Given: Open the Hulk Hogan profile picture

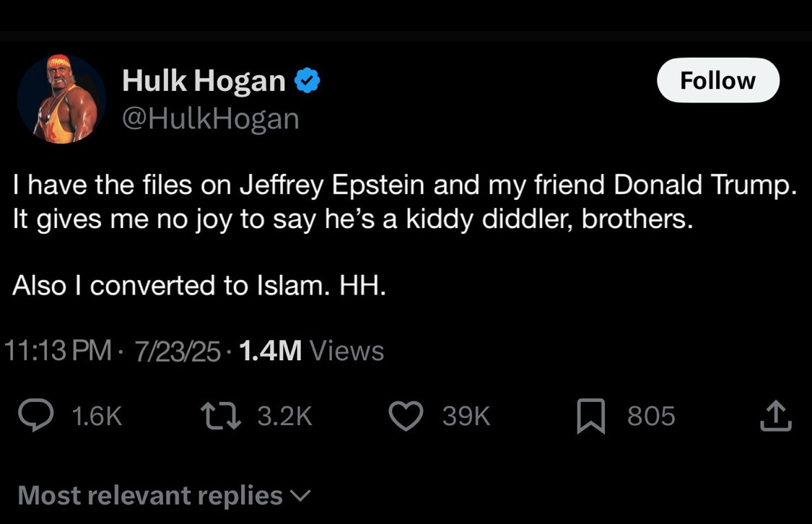Looking at the screenshot, I should point(62,98).
